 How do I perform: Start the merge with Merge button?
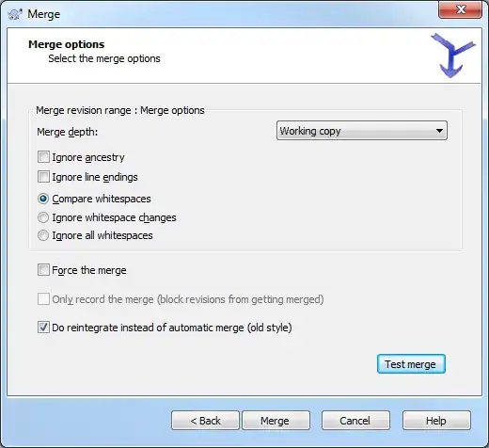[276, 421]
